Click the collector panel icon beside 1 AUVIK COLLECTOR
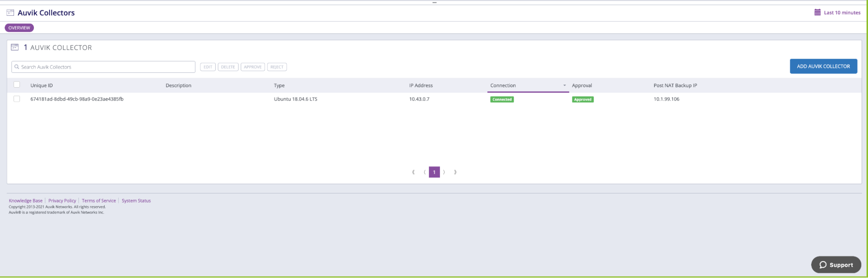Image resolution: width=868 pixels, height=278 pixels. click(x=15, y=47)
